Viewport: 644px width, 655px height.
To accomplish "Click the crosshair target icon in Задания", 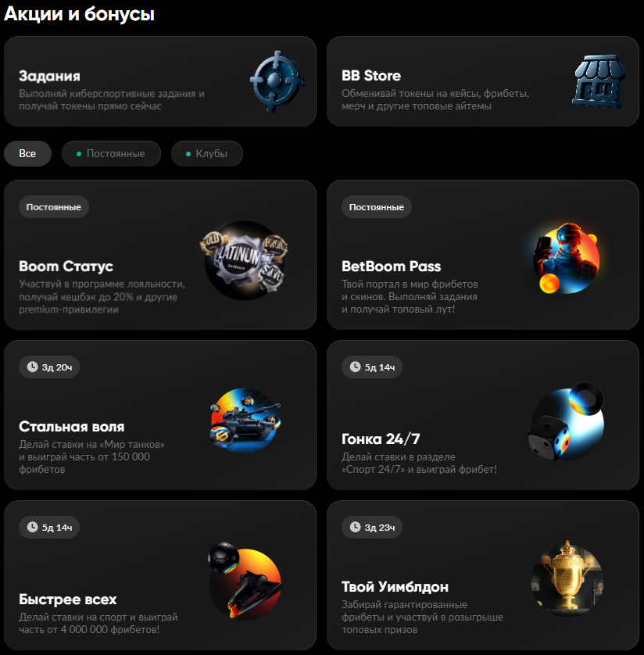I will pyautogui.click(x=277, y=81).
